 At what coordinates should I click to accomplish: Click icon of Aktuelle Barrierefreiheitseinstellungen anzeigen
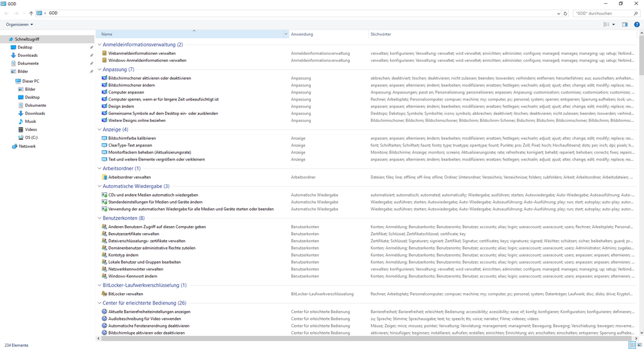pyautogui.click(x=104, y=311)
